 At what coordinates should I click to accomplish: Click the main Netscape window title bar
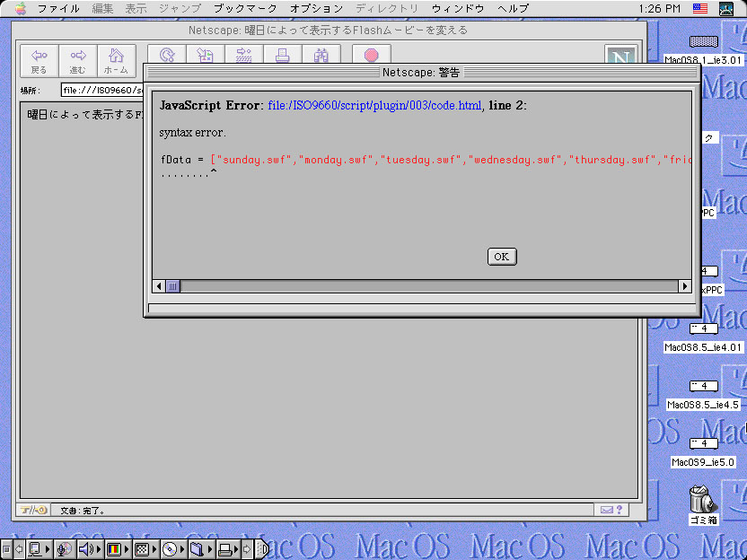click(x=329, y=30)
